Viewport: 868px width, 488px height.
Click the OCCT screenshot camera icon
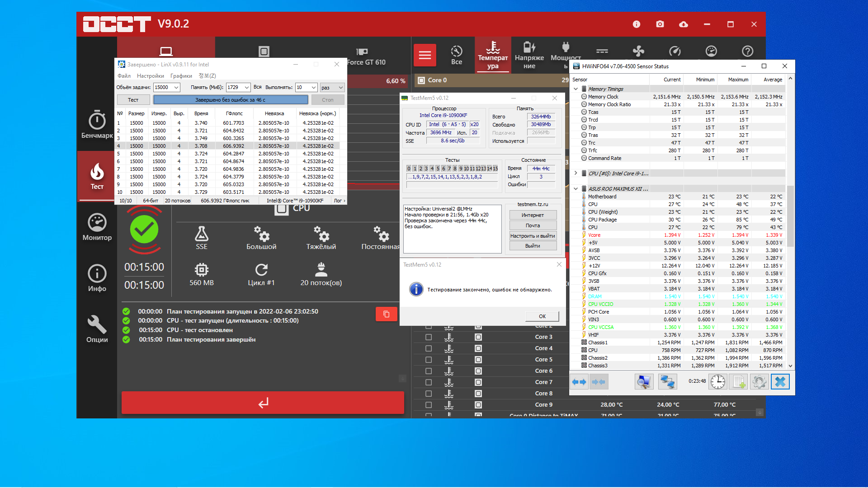(660, 24)
